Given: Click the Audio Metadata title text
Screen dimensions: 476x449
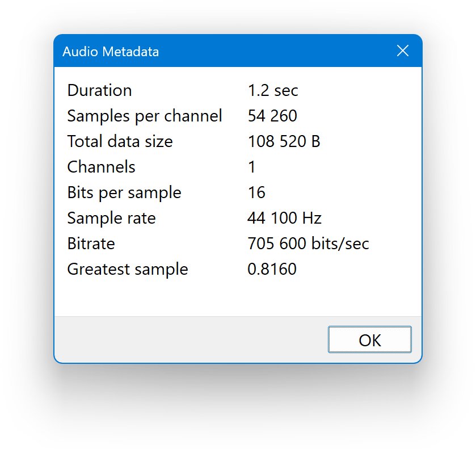Looking at the screenshot, I should 111,51.
